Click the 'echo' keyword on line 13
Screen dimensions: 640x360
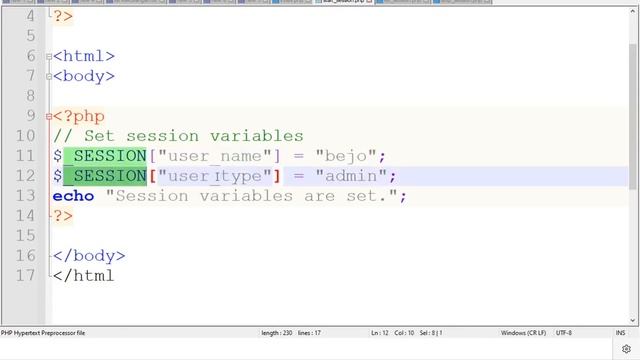click(x=73, y=196)
